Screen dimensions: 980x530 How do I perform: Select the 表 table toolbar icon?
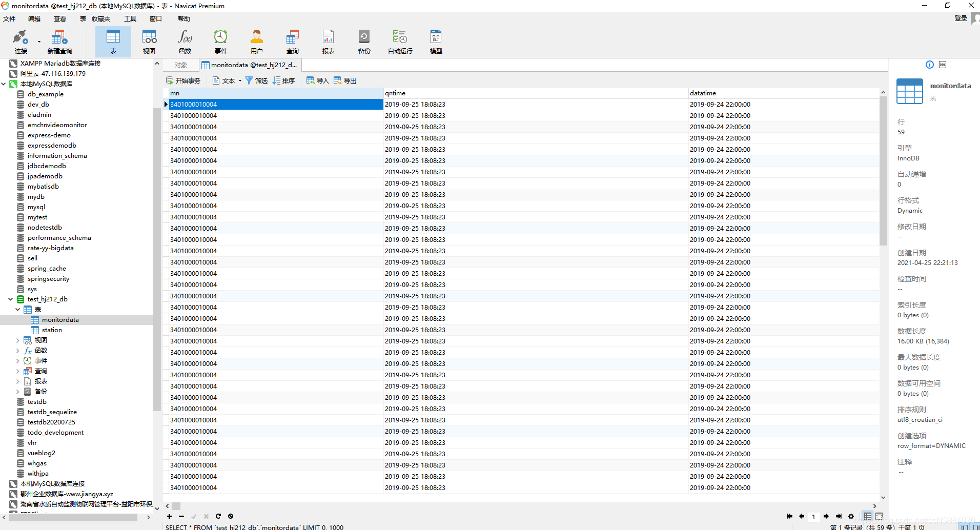[113, 42]
